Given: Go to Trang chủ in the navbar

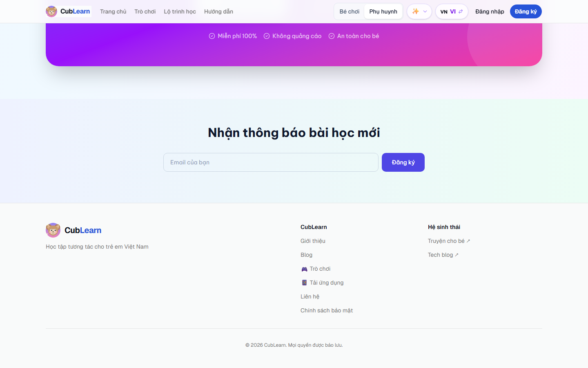Looking at the screenshot, I should pyautogui.click(x=113, y=11).
